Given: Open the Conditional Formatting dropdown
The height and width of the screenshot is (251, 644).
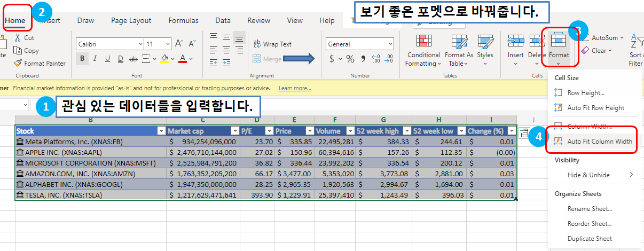Looking at the screenshot, I should tap(423, 51).
